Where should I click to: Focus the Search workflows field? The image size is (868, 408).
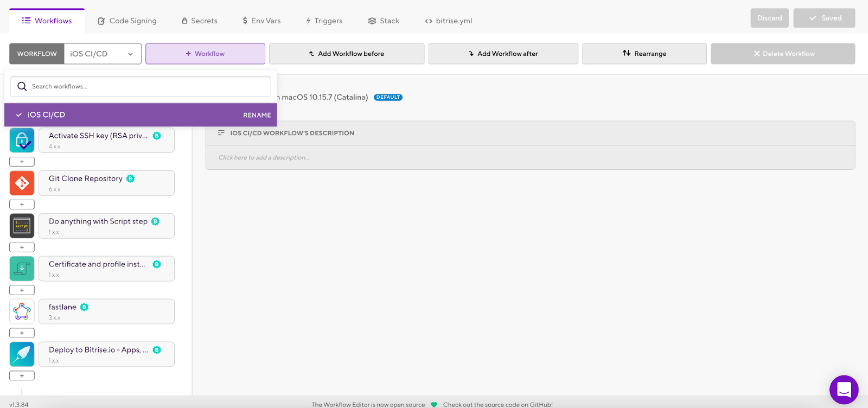(141, 86)
